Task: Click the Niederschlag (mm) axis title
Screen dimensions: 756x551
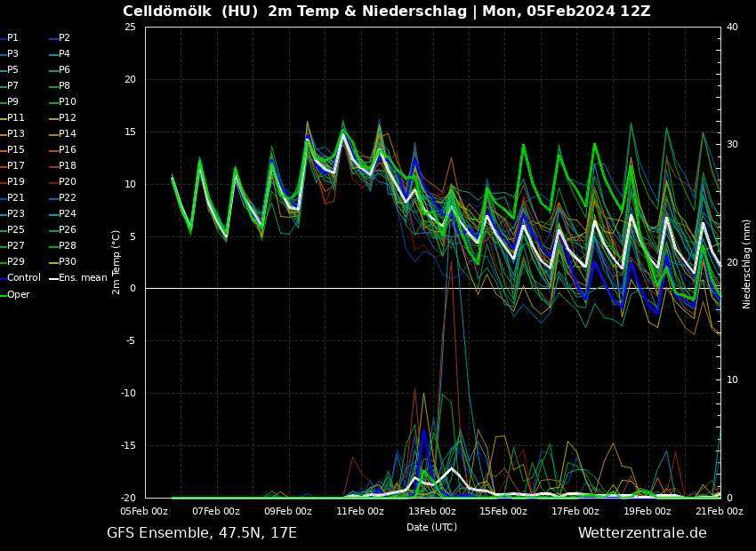Action: tap(747, 264)
